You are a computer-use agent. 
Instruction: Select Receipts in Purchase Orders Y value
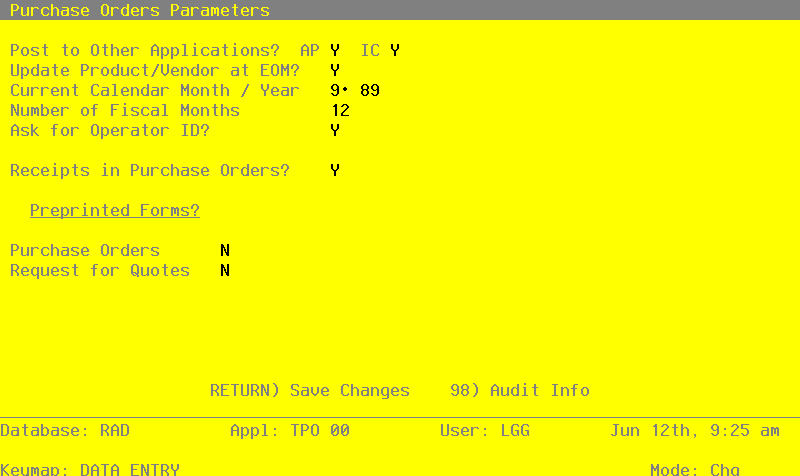(335, 170)
